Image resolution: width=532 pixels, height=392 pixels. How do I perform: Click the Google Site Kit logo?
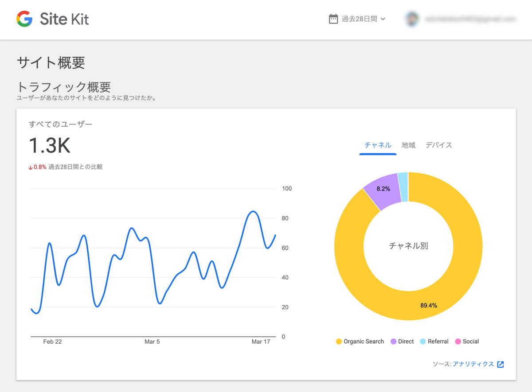[x=52, y=19]
